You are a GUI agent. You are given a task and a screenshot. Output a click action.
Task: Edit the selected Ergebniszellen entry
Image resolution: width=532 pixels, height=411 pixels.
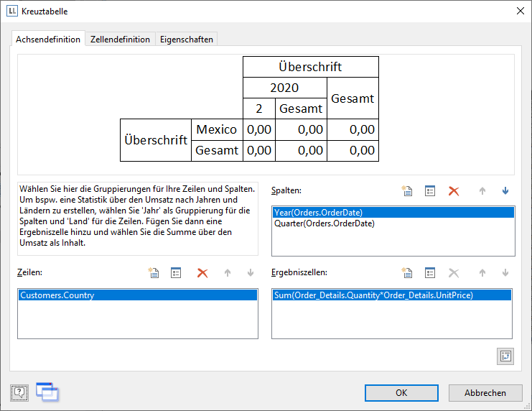[430, 273]
